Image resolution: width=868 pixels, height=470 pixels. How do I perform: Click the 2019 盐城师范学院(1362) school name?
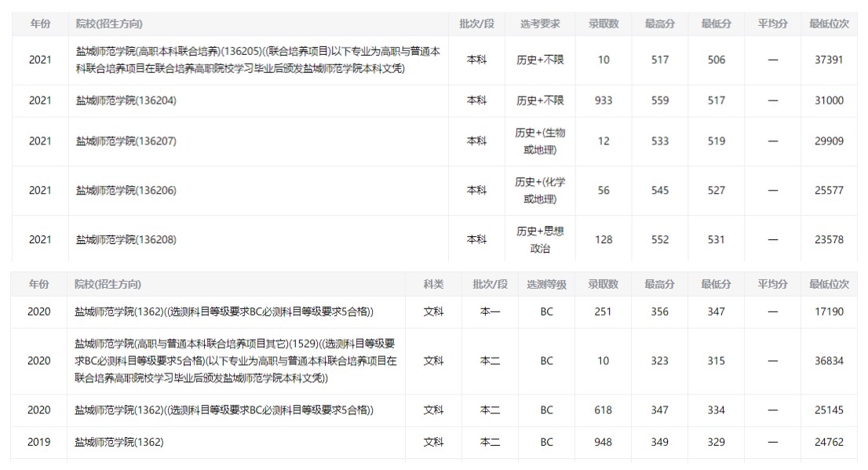pos(119,442)
